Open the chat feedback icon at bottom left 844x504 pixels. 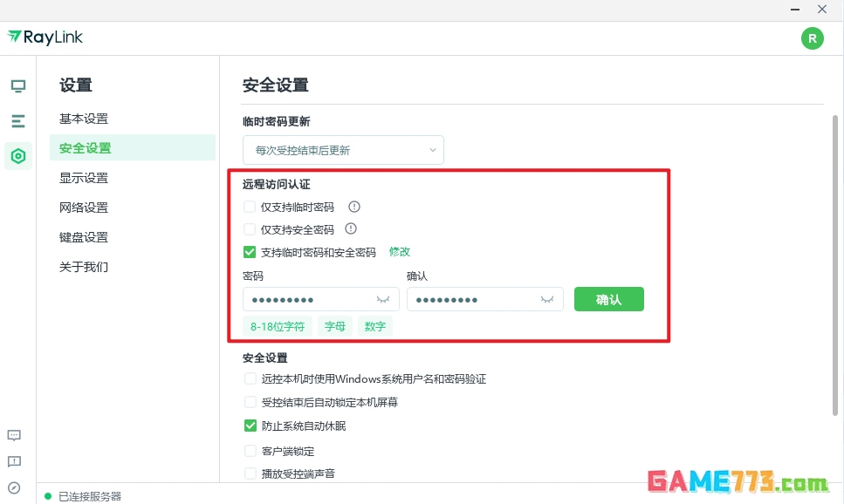pyautogui.click(x=13, y=435)
